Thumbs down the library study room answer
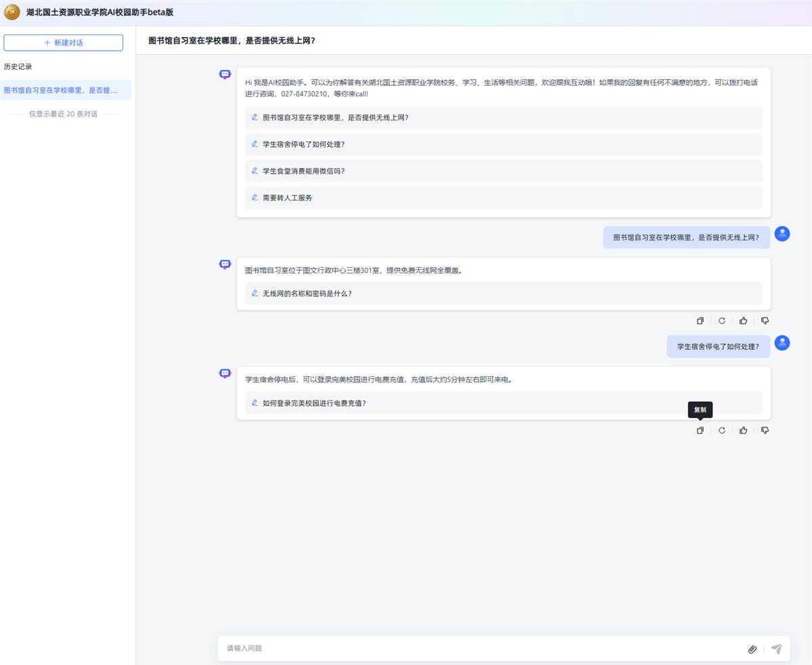 click(x=765, y=321)
